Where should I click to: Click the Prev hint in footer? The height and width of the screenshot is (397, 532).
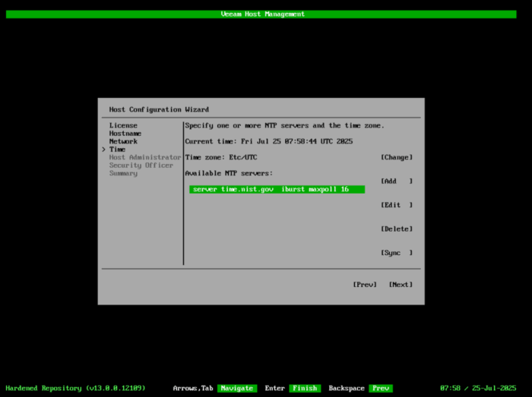click(381, 388)
